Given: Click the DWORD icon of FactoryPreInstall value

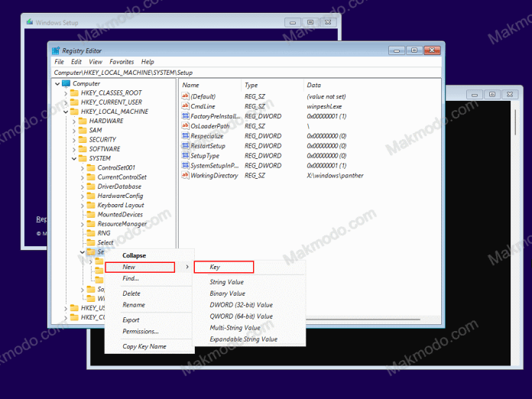Looking at the screenshot, I should point(185,116).
